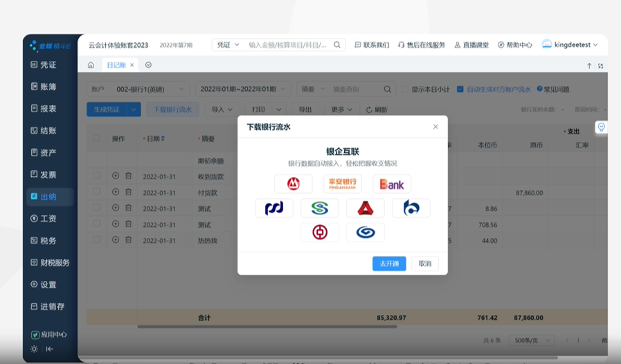
Task: Pick the SPD Bank blue logo
Action: 274,208
